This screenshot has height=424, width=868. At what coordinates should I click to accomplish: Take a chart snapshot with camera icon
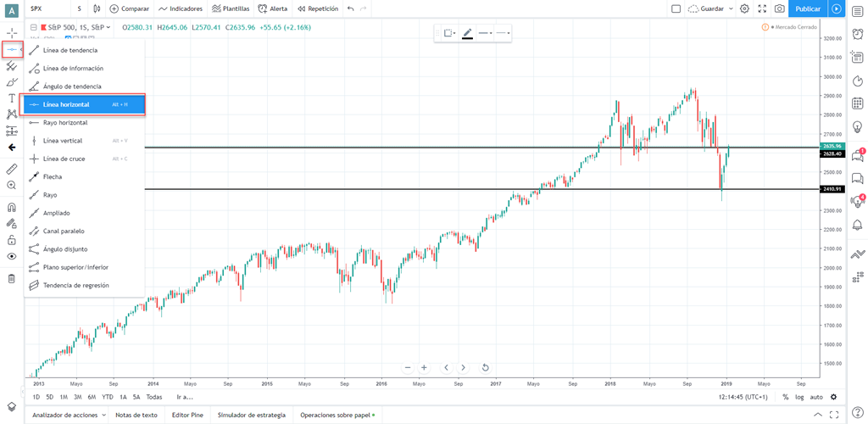(779, 8)
